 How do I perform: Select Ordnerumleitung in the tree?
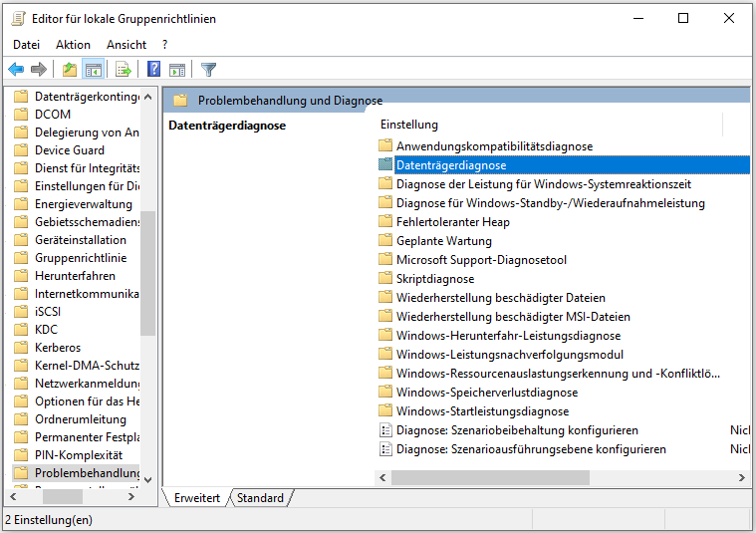81,419
